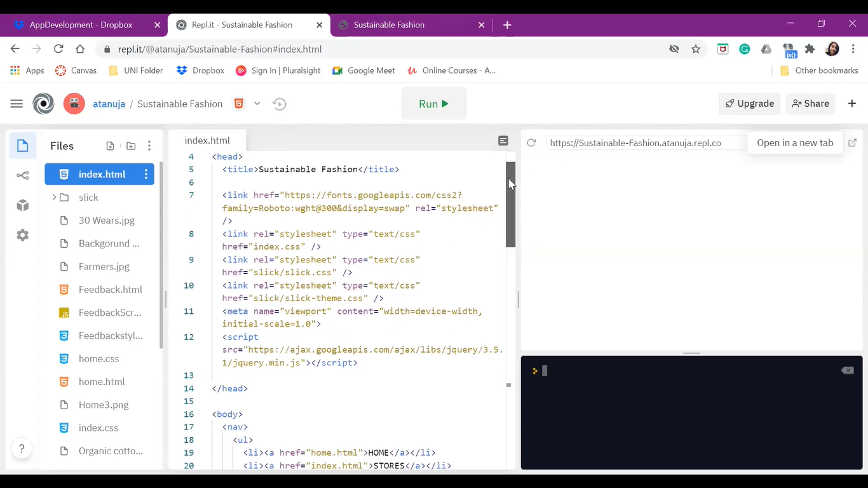
Task: Open the hamburger menu at top left
Action: tap(17, 104)
